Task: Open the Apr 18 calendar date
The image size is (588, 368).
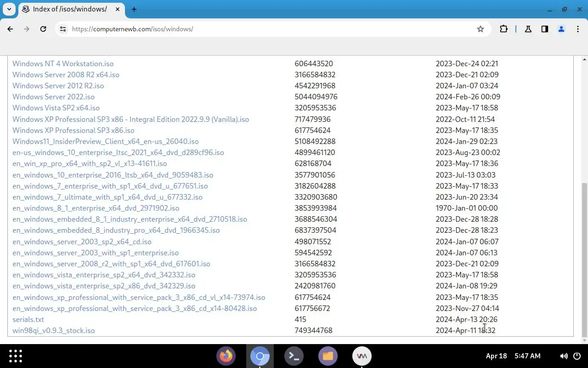Action: (x=496, y=356)
